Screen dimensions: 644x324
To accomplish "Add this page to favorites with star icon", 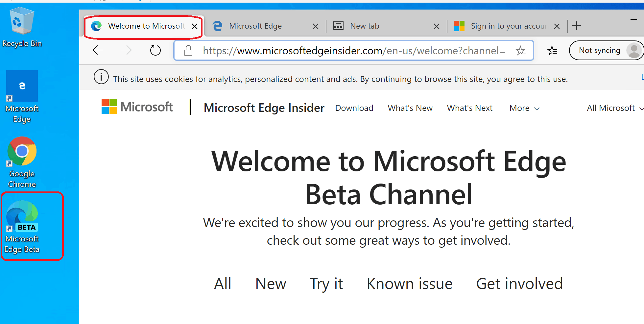I will (520, 50).
